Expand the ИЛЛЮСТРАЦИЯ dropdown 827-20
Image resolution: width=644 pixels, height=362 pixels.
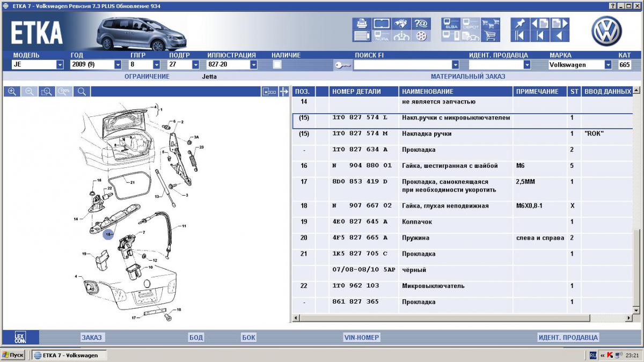click(x=253, y=64)
